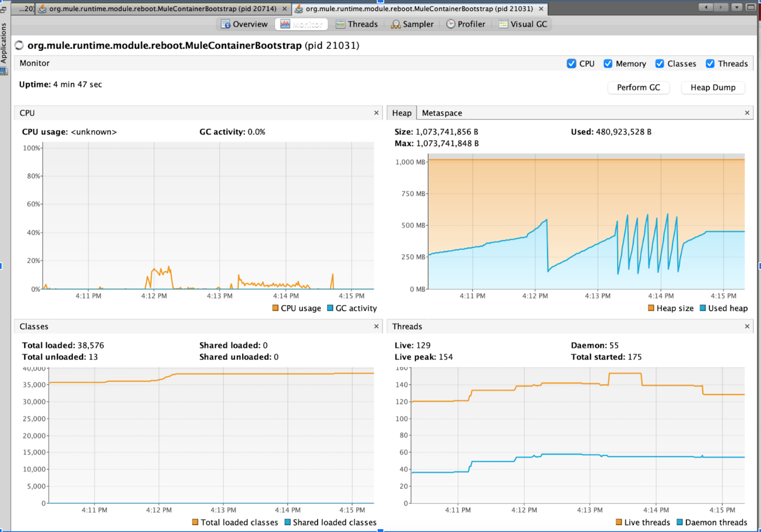Click the 'CPU usage: <unknown>' label
The height and width of the screenshot is (532, 761).
coord(69,132)
